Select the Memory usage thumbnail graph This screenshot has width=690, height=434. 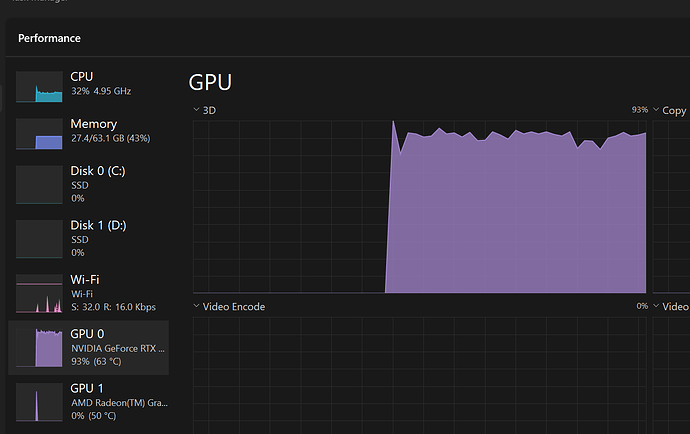tap(39, 134)
